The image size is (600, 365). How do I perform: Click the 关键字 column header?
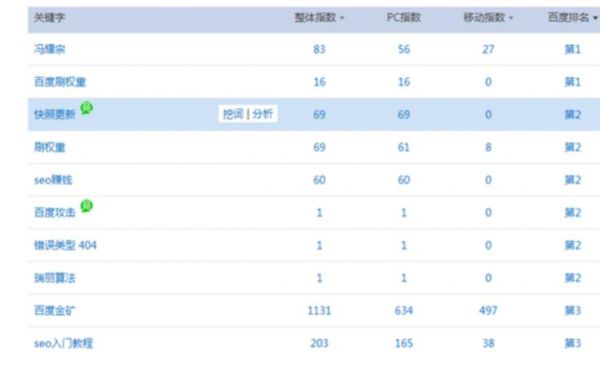[50, 18]
